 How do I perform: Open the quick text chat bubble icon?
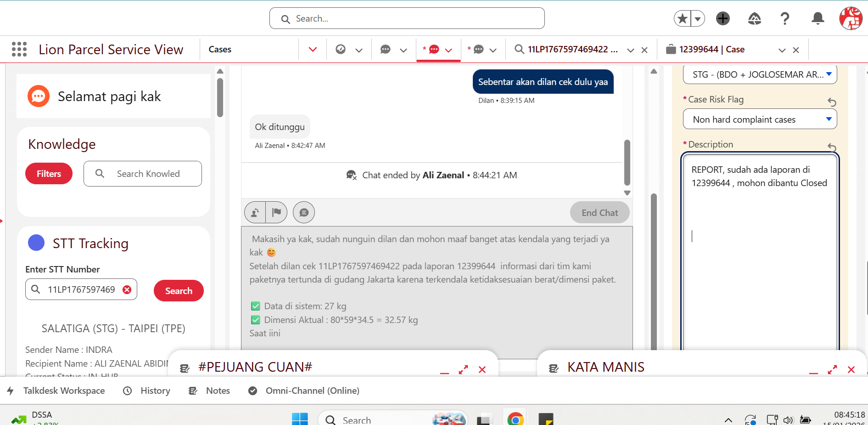click(x=304, y=212)
